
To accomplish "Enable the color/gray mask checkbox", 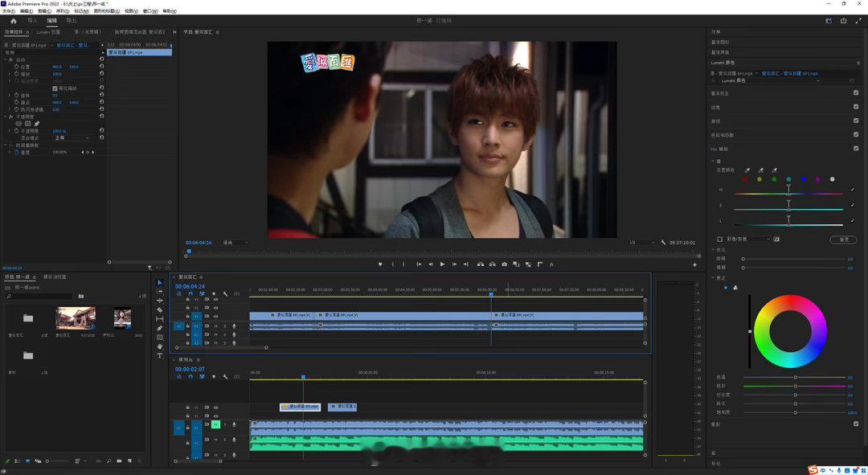I will pos(719,240).
